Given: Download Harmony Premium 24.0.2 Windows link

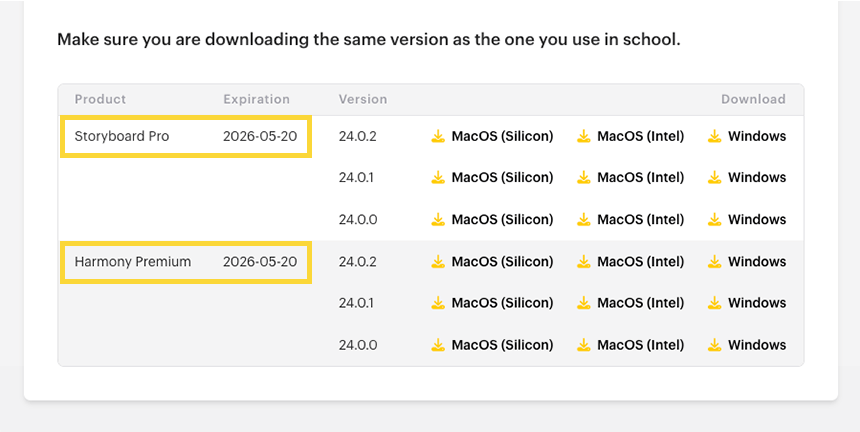Looking at the screenshot, I should [x=756, y=262].
